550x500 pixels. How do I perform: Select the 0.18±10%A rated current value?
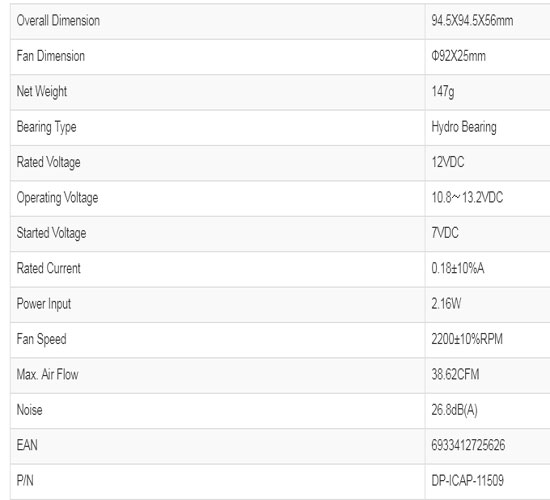pos(458,268)
